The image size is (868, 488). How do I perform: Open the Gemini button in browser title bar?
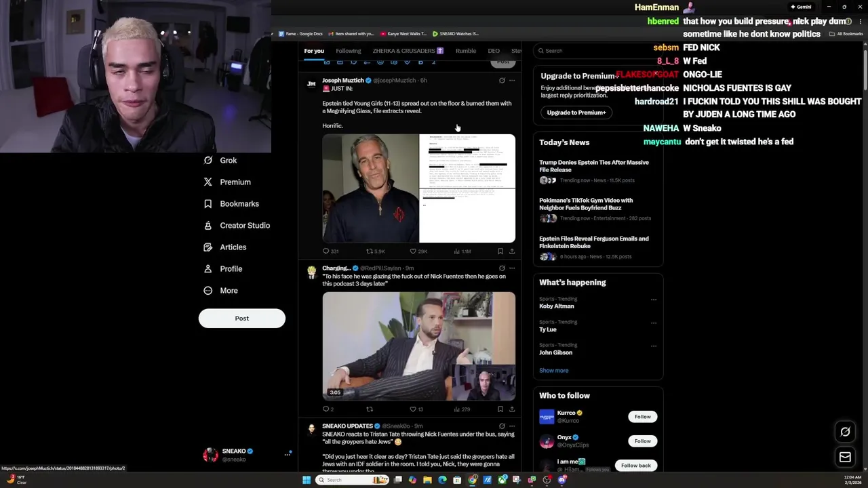tap(801, 7)
